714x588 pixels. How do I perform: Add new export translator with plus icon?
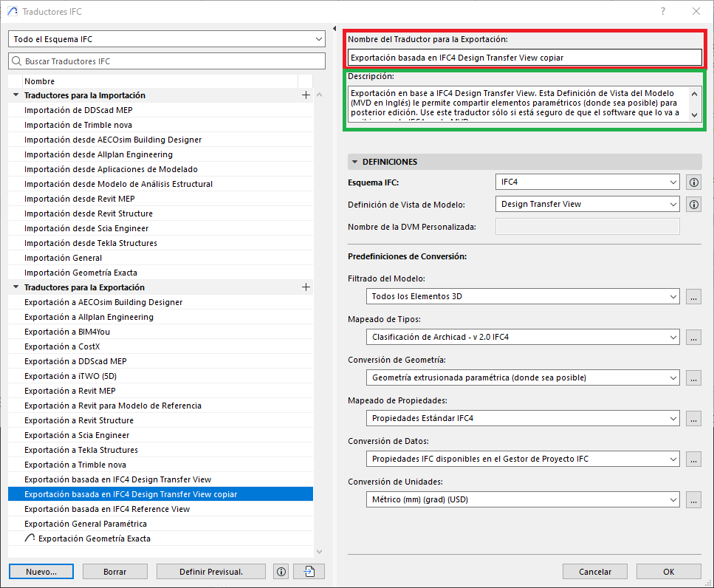click(x=306, y=287)
